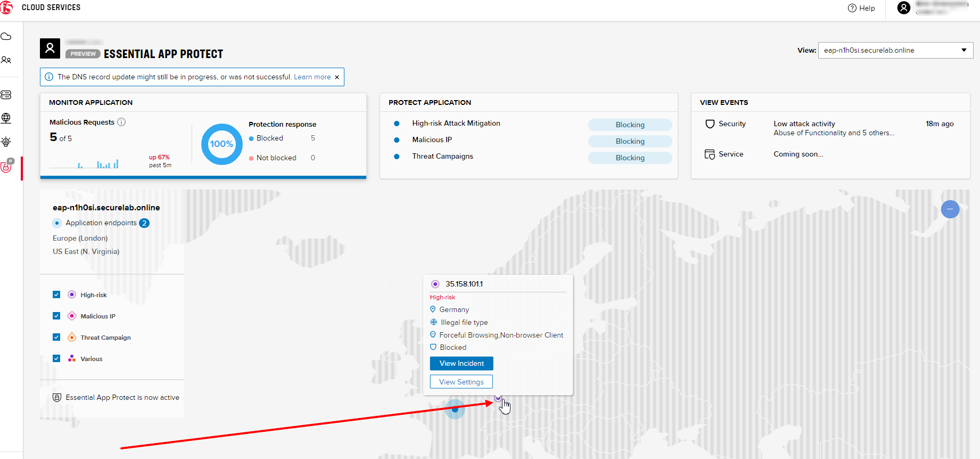Click the high-risk attack marker on map
Viewport: 980px width, 459px height.
point(498,398)
